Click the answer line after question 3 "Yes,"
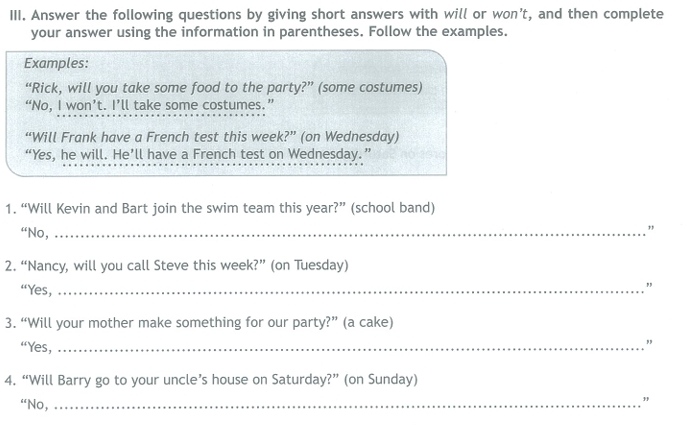This screenshot has width=687, height=429. tap(351, 348)
